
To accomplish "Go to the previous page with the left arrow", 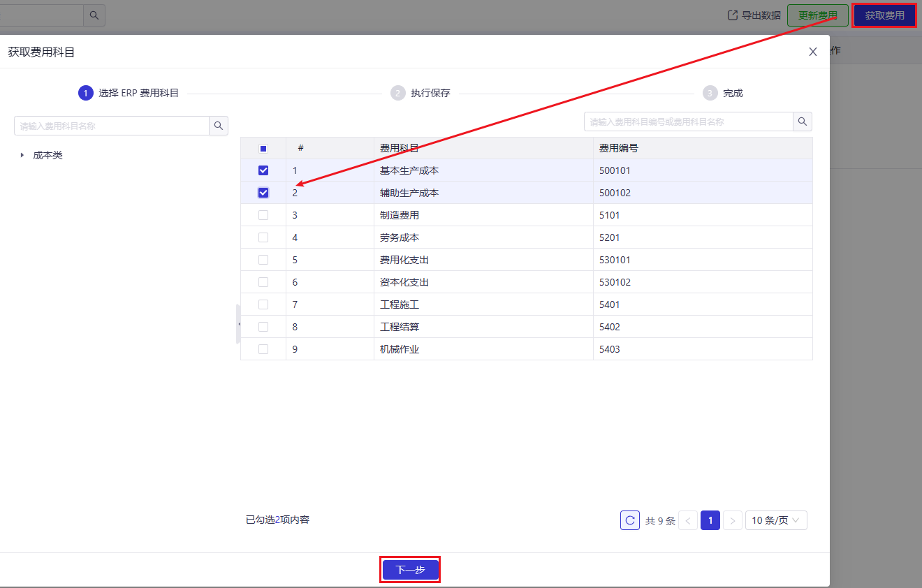I will click(688, 520).
